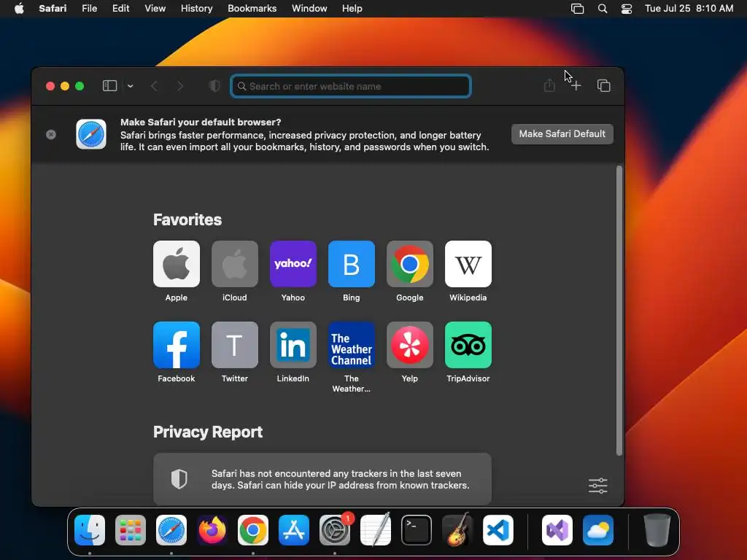Screen dimensions: 747x560
Task: Click Make Safari Default button
Action: click(x=562, y=134)
